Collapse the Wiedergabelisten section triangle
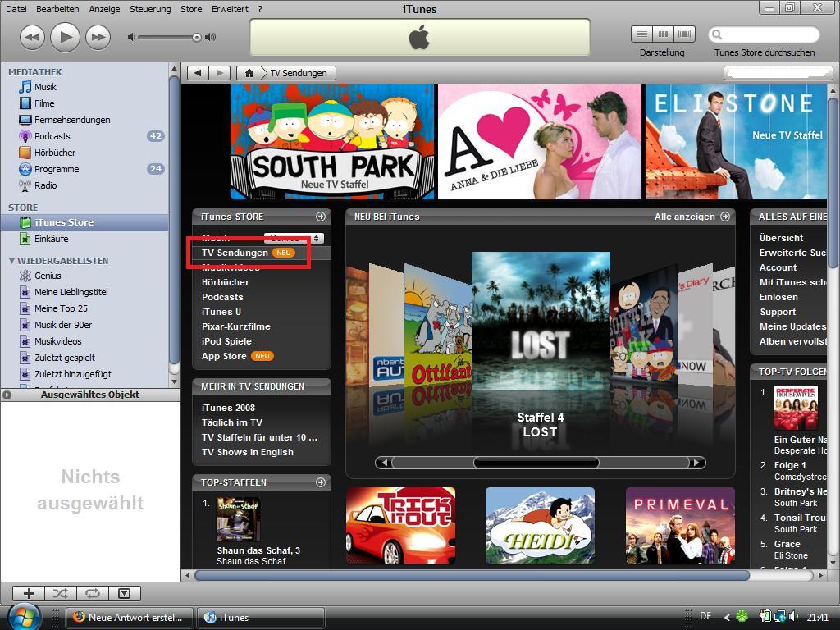Image resolution: width=840 pixels, height=630 pixels. point(11,260)
